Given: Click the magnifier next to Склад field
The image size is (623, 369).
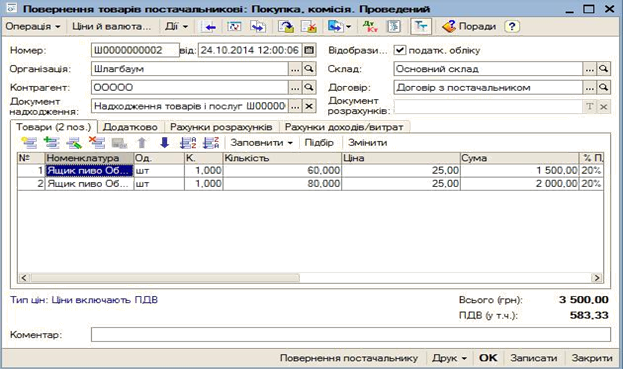Looking at the screenshot, I should tap(604, 68).
